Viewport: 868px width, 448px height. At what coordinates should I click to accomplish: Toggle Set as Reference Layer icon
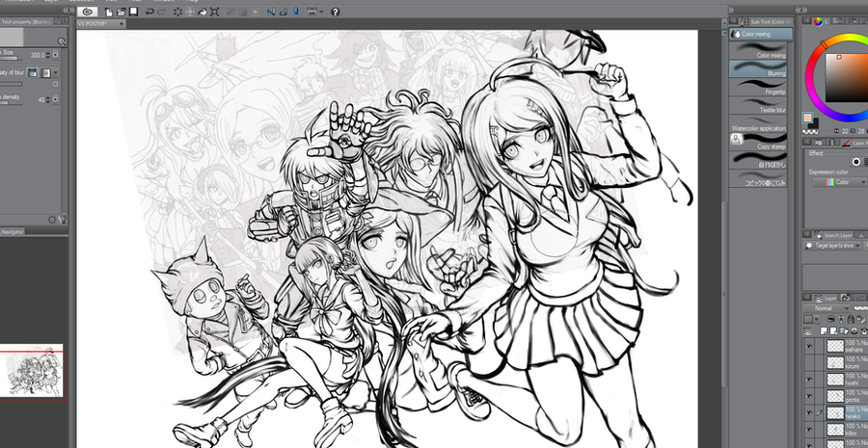pos(841,320)
